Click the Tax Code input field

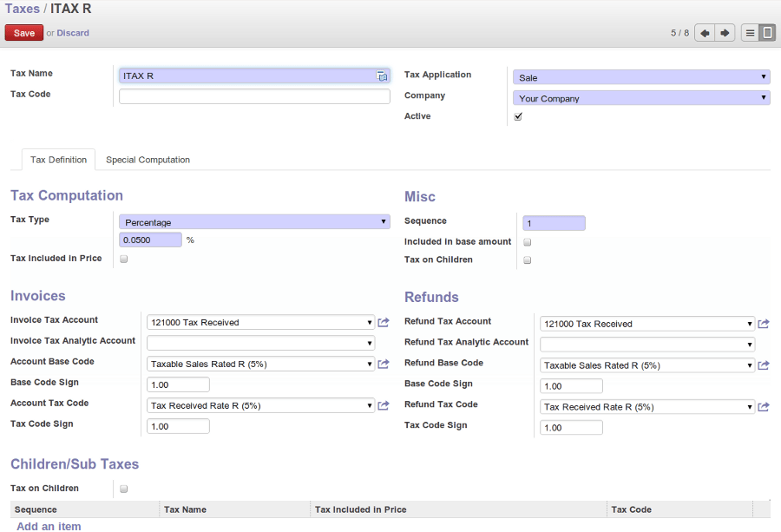254,95
